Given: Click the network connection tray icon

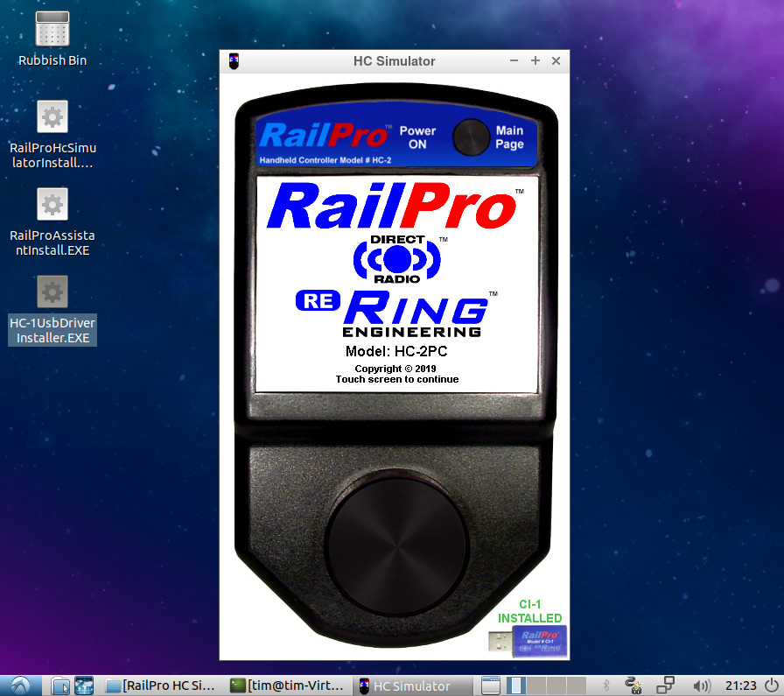Looking at the screenshot, I should coord(666,685).
